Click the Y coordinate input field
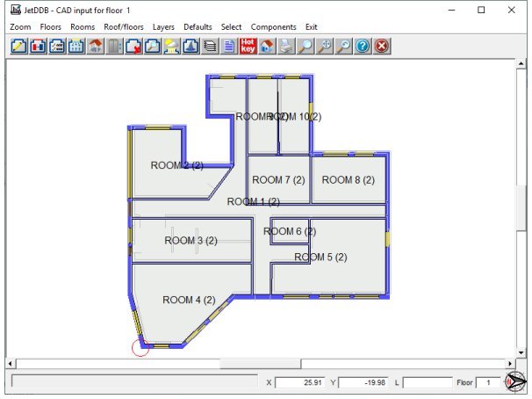 [363, 382]
